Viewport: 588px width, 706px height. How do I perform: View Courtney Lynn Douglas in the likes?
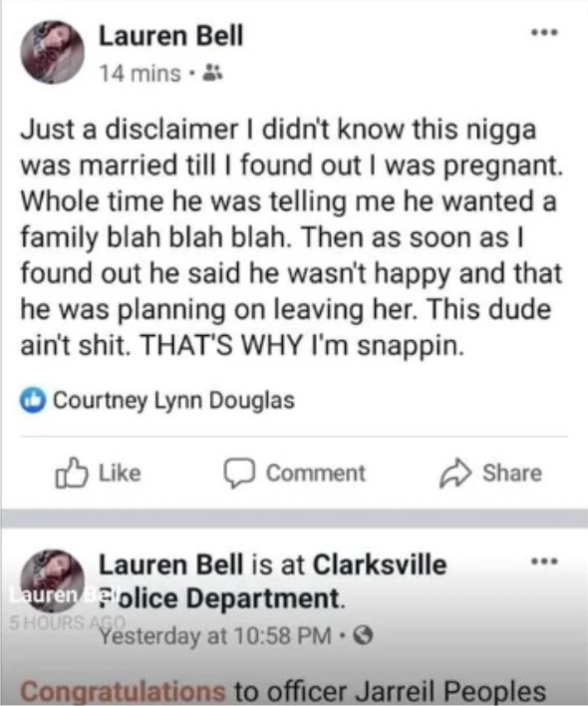click(173, 400)
